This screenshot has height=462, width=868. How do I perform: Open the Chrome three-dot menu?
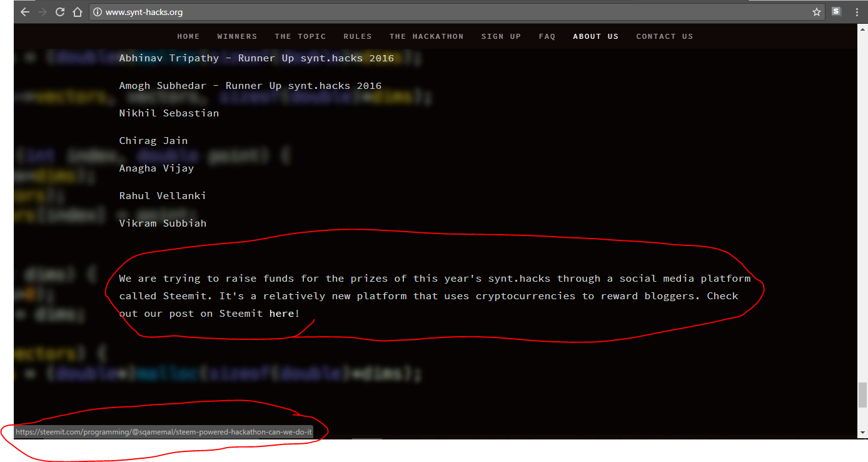click(857, 12)
